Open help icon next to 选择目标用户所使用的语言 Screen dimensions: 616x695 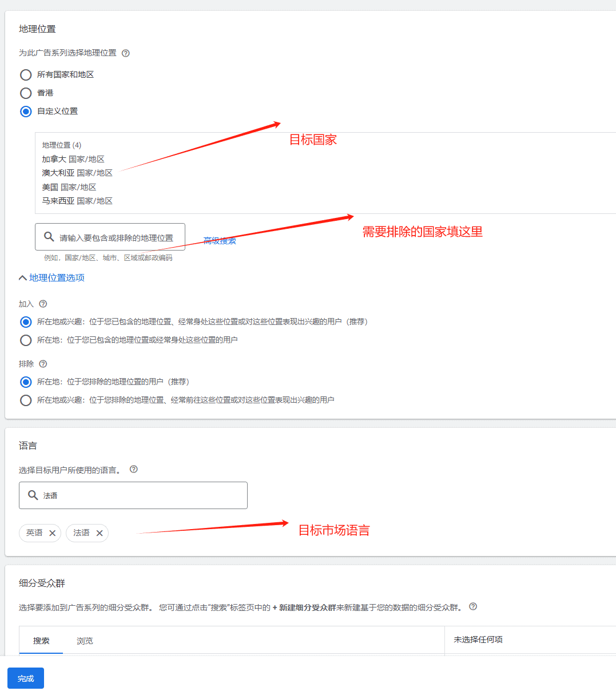point(134,469)
